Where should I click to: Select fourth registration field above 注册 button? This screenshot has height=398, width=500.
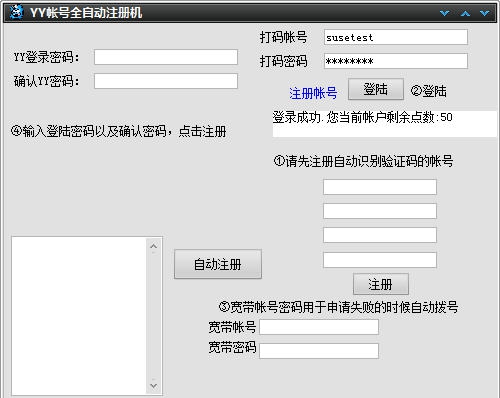(380, 260)
